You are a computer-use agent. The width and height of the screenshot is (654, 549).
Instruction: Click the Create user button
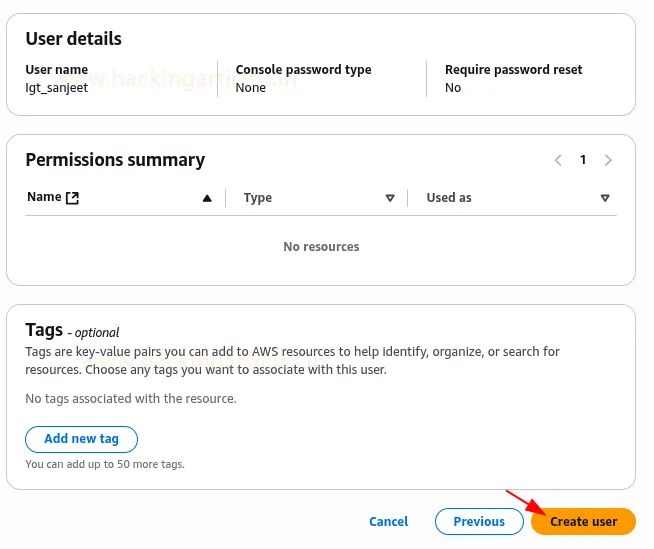[x=583, y=521]
